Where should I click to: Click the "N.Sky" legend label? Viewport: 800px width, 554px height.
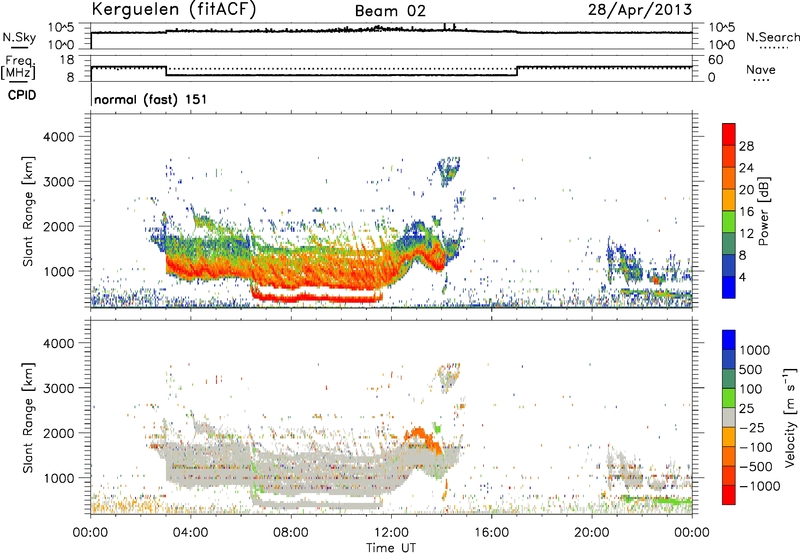click(19, 37)
